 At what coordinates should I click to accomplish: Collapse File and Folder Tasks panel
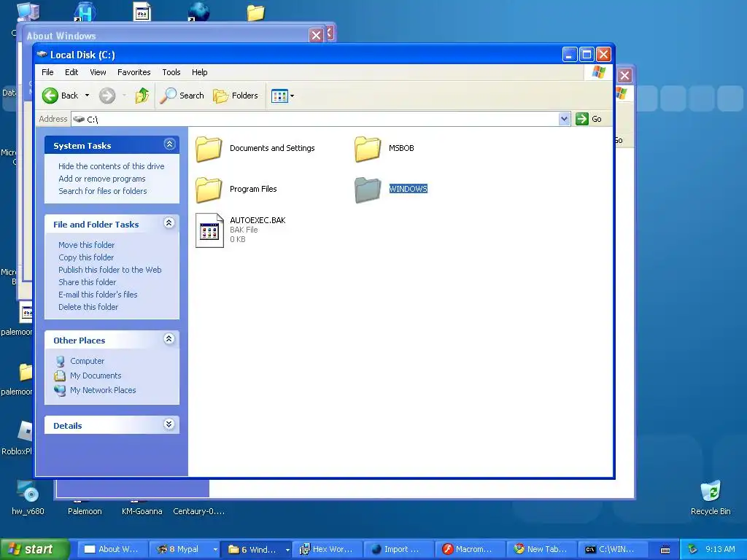[x=169, y=223]
